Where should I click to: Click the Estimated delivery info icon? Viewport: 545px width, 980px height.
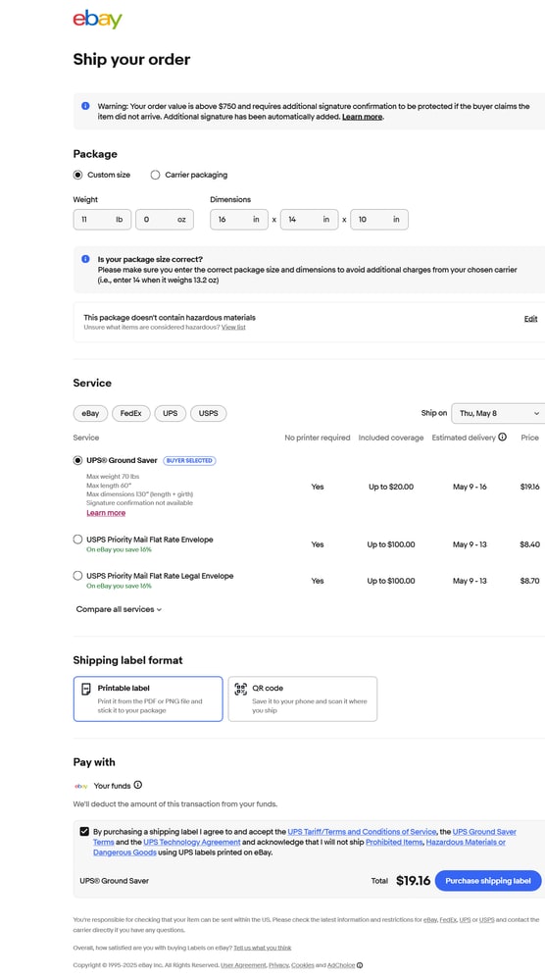[503, 437]
